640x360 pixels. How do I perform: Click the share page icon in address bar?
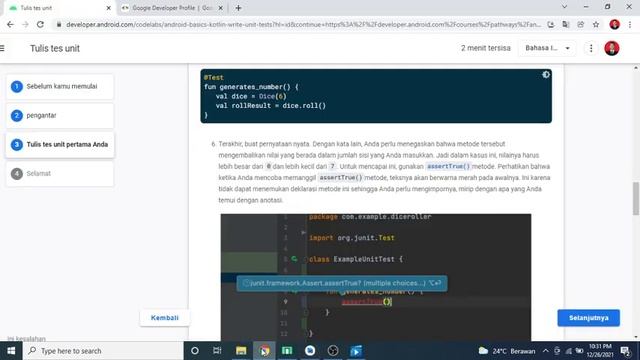[581, 24]
